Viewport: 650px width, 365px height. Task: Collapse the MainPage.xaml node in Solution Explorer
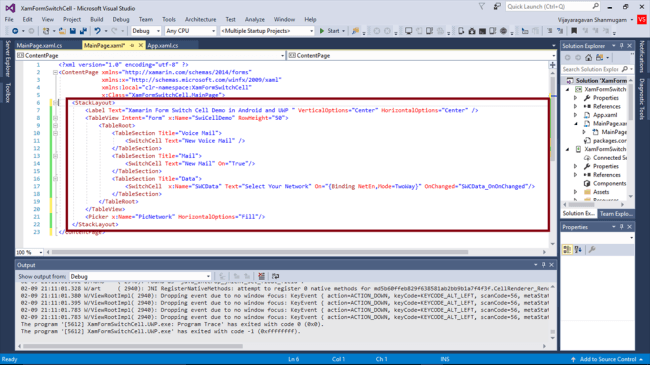[x=575, y=124]
